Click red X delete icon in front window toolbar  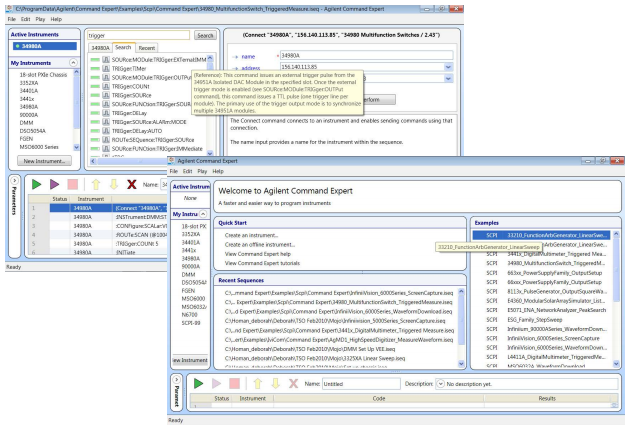coord(294,383)
